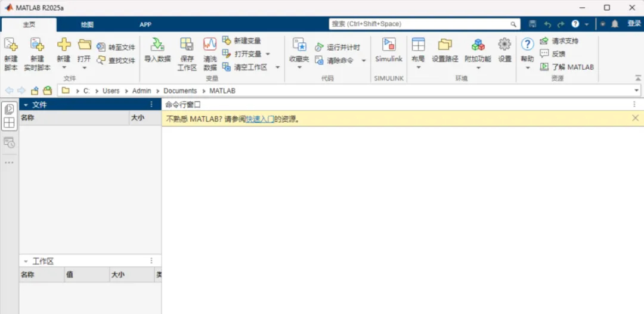Click the small help icon in top bar
Image resolution: width=644 pixels, height=314 pixels.
[575, 24]
